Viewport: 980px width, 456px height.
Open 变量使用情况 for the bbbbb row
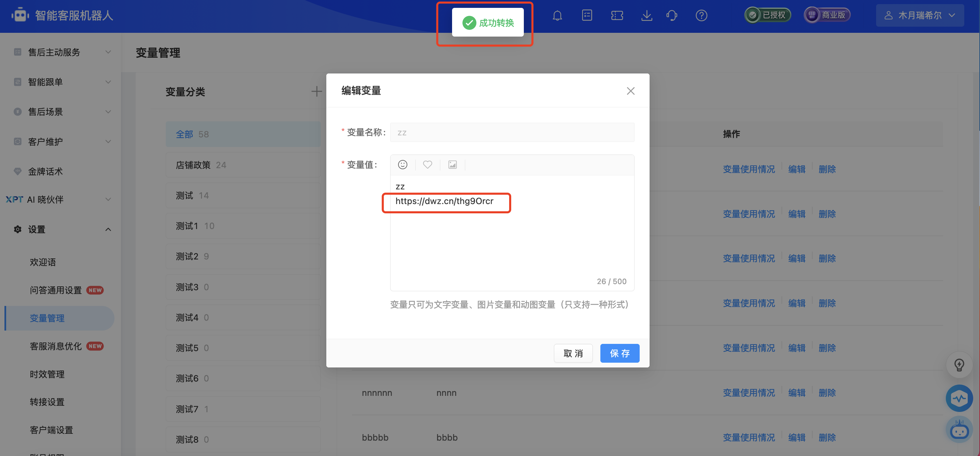point(748,437)
